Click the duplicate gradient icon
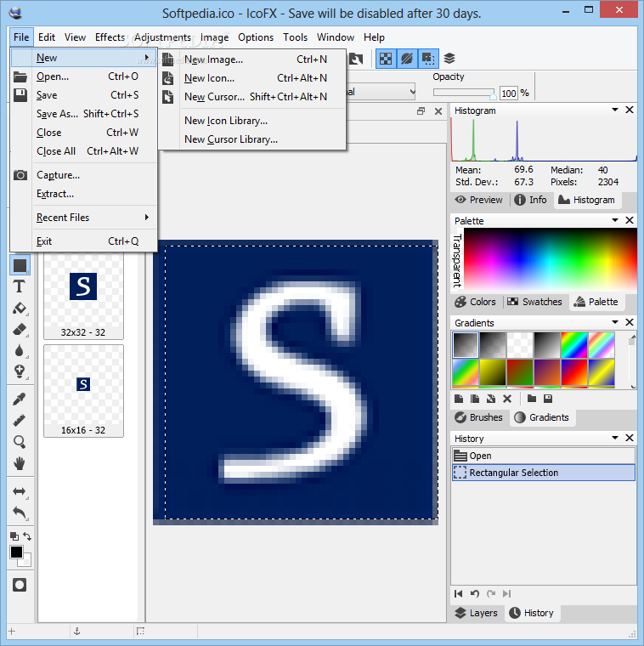The image size is (644, 646). [x=475, y=399]
